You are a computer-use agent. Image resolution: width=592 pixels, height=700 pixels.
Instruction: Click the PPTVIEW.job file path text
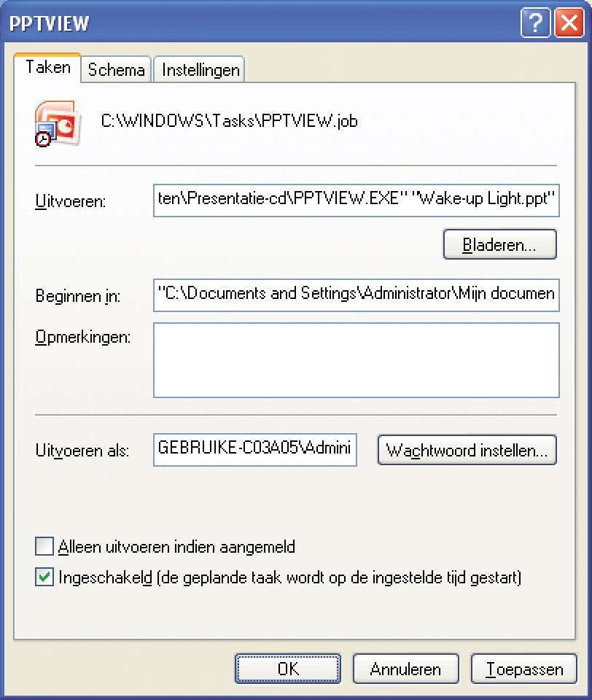point(229,121)
